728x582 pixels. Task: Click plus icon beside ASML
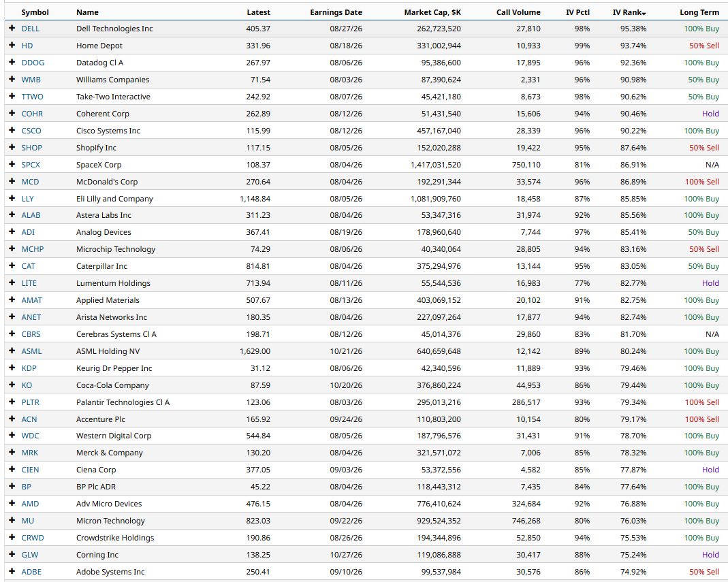(12, 351)
